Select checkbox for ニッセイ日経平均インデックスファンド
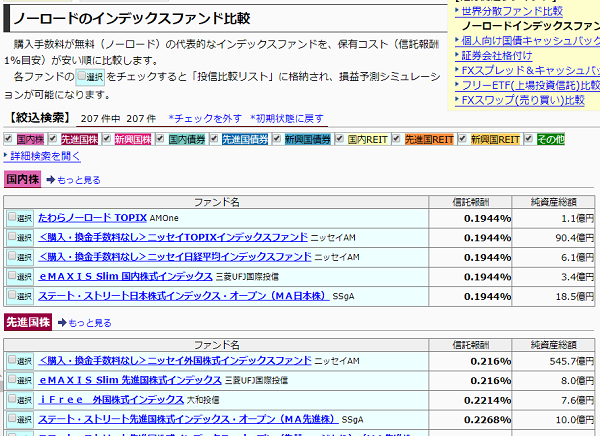This screenshot has height=436, width=600. click(12, 256)
